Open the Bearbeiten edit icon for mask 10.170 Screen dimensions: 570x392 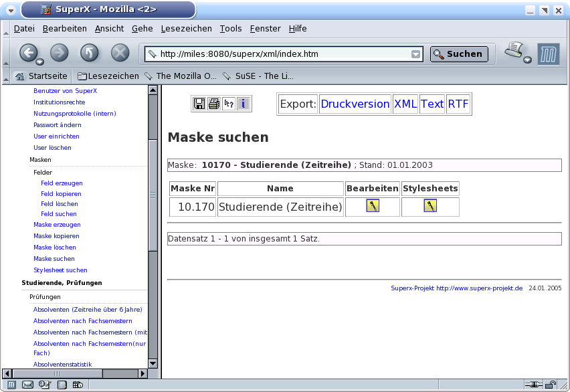click(373, 206)
